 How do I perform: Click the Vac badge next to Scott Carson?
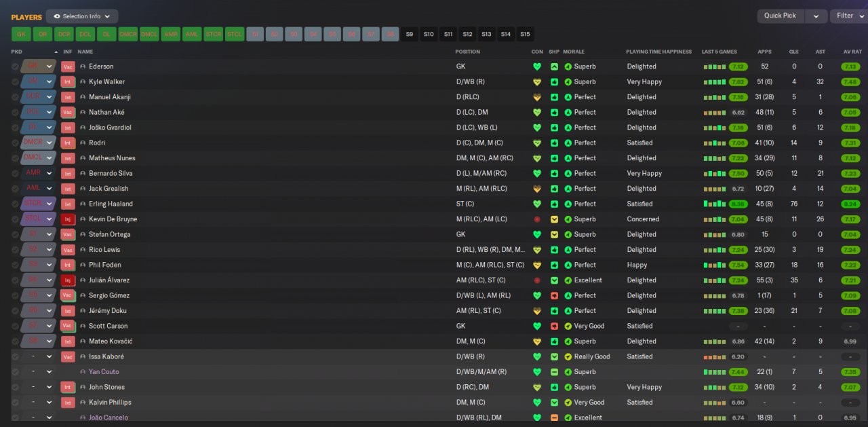tap(68, 326)
